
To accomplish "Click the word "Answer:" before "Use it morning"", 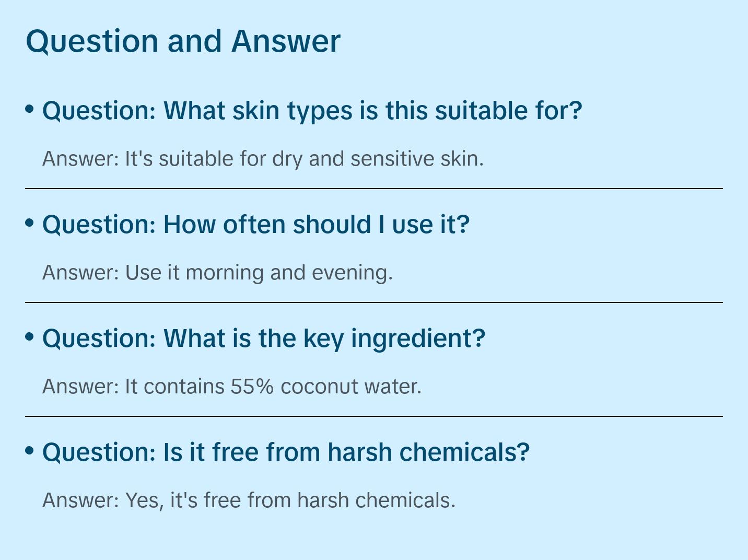I will pos(81,273).
